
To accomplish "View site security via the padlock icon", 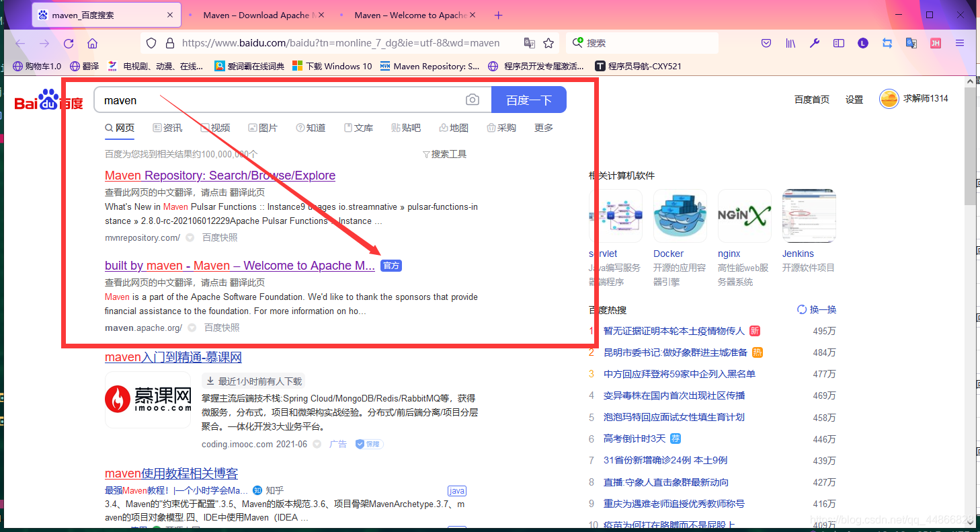I will tap(169, 43).
